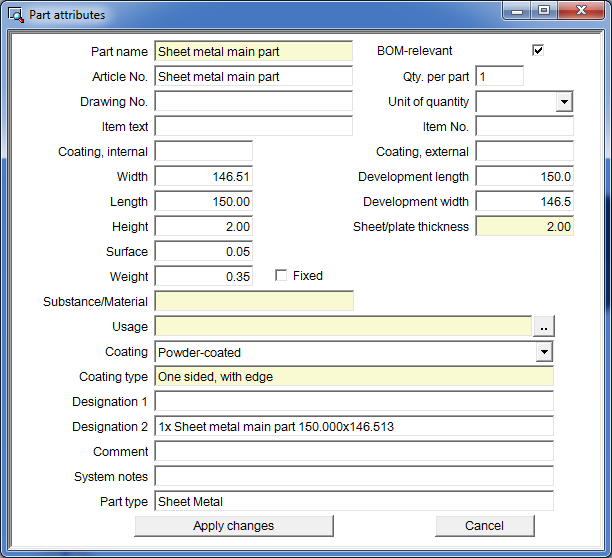Open the Coating dropdown list
The image size is (612, 558).
click(x=544, y=352)
